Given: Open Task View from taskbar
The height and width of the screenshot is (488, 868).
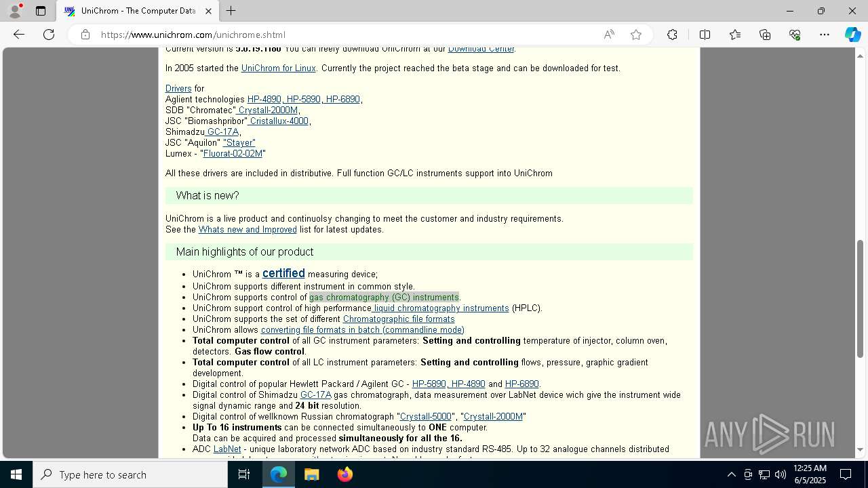Looking at the screenshot, I should [x=244, y=474].
